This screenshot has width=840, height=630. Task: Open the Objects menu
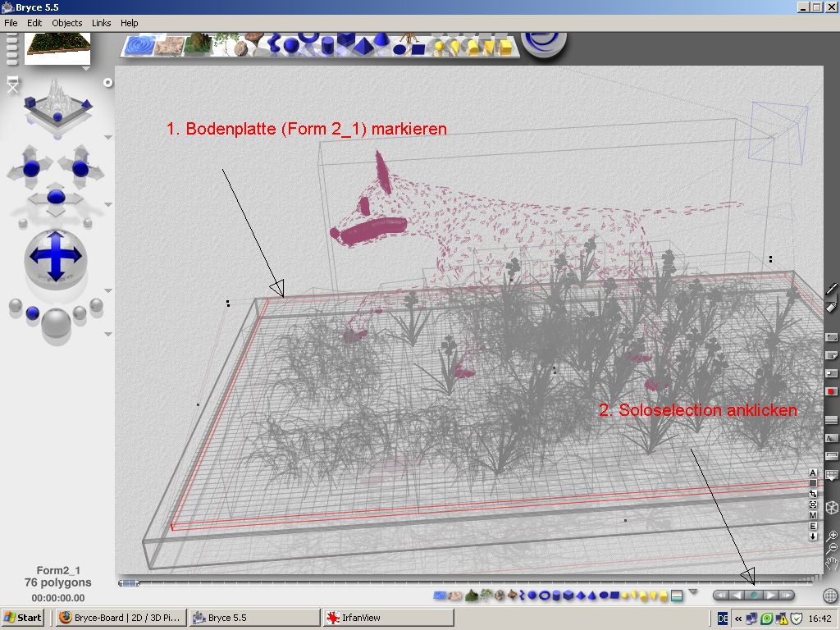coord(67,23)
